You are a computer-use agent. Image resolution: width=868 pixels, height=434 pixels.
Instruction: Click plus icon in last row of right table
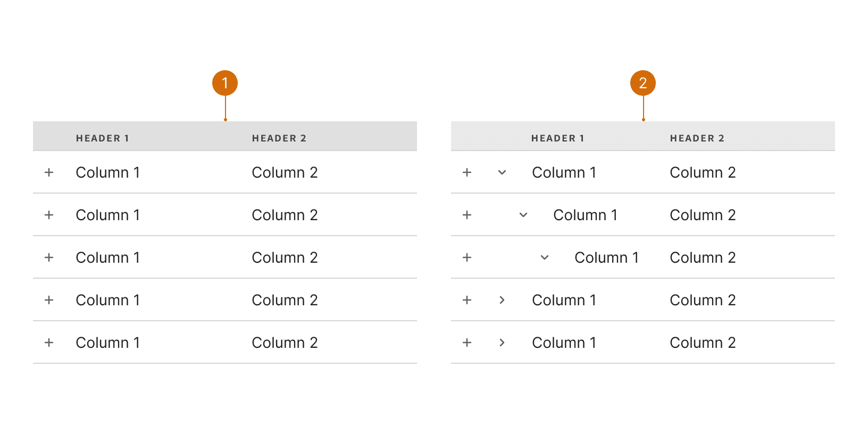[467, 343]
